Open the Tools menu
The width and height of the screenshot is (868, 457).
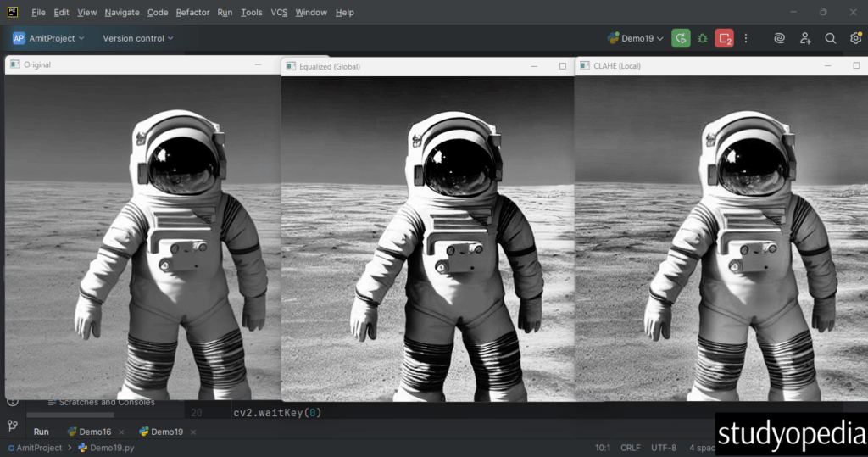(x=251, y=12)
